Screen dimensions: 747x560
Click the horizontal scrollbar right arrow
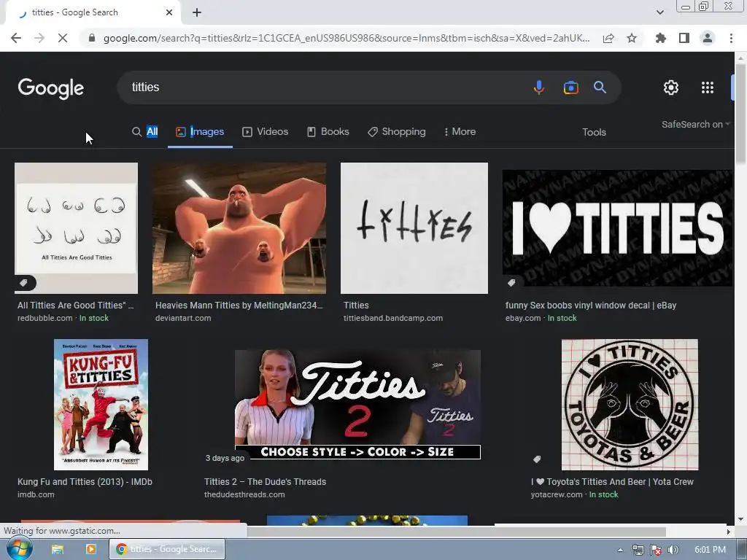coord(729,532)
